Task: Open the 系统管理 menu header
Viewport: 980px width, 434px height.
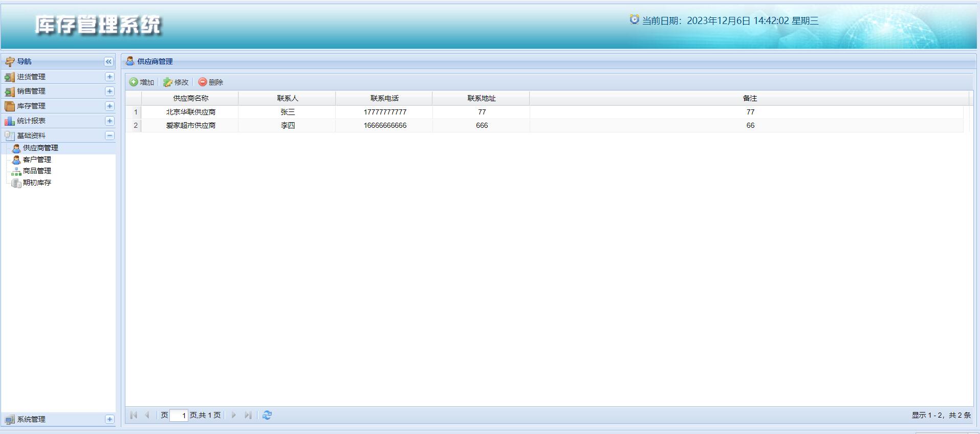Action: click(x=58, y=419)
